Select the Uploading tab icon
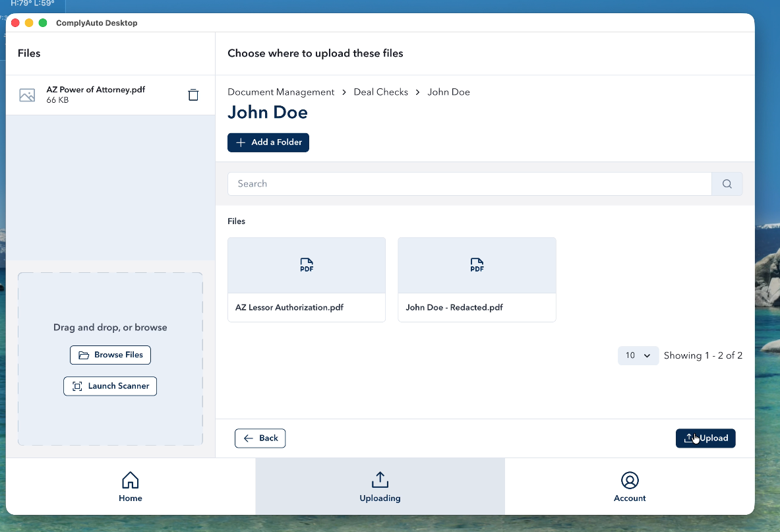The image size is (780, 532). coord(380,480)
